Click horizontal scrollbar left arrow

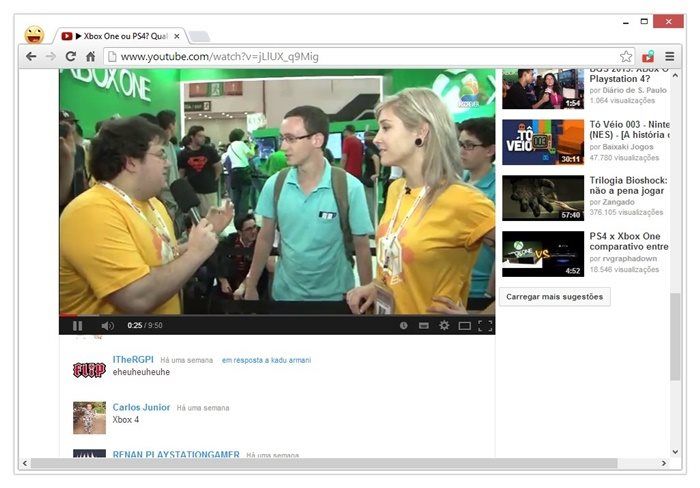(x=25, y=463)
